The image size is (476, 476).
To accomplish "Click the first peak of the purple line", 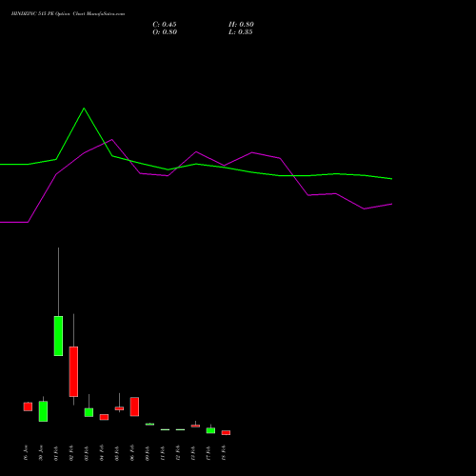I will [x=111, y=139].
